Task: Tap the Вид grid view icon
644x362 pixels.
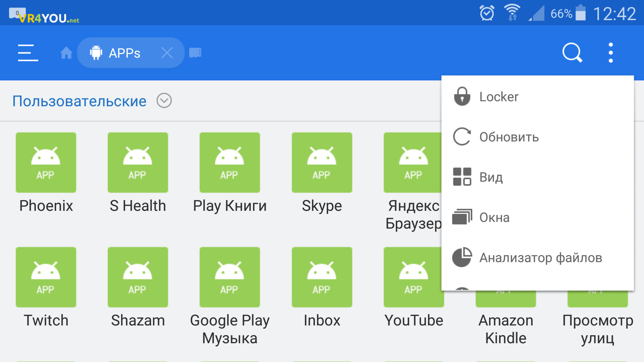Action: click(462, 177)
